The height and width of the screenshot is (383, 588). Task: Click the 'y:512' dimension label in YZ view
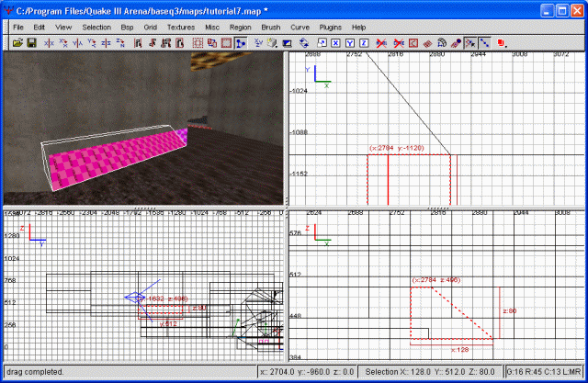click(x=168, y=324)
